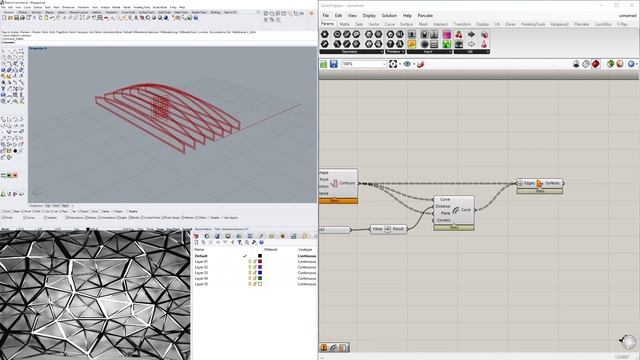Click the green Preview Selected Only icon
This screenshot has height=360, width=640.
611,64
